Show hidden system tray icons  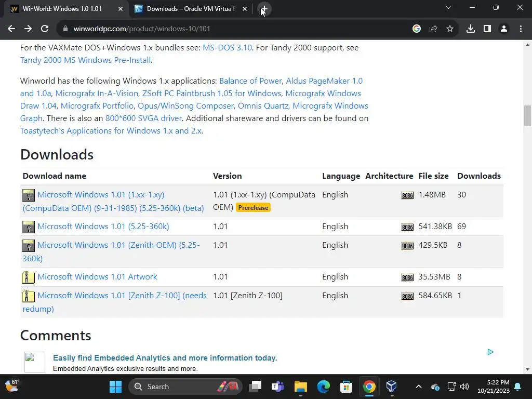pos(419,387)
